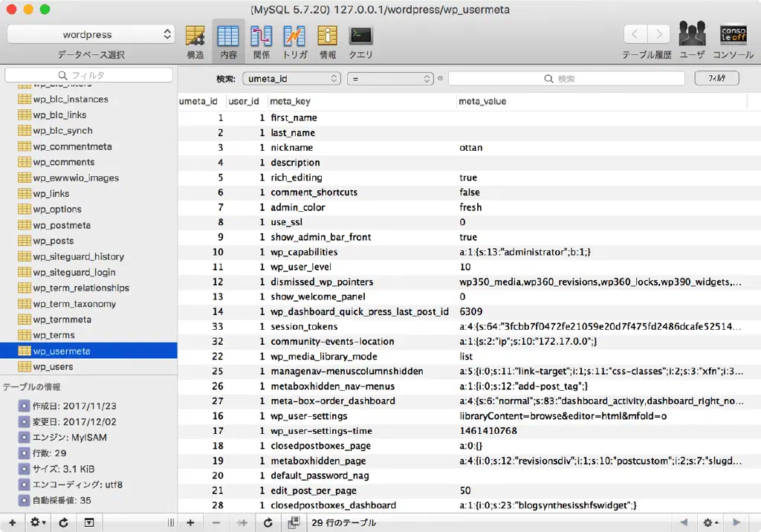Select the wp_users table in sidebar

click(52, 367)
